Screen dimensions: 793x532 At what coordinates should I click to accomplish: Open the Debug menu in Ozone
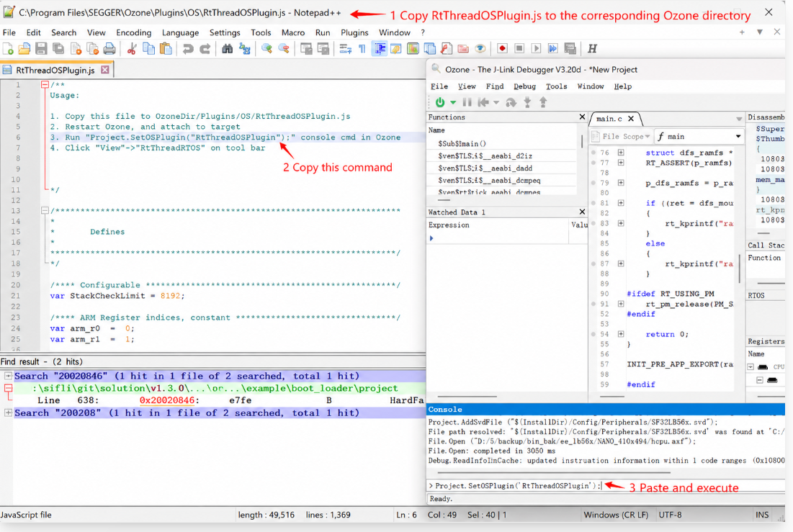click(524, 86)
